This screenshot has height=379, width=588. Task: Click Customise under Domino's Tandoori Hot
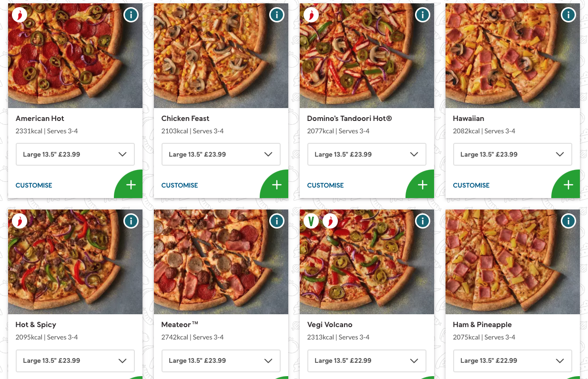325,185
